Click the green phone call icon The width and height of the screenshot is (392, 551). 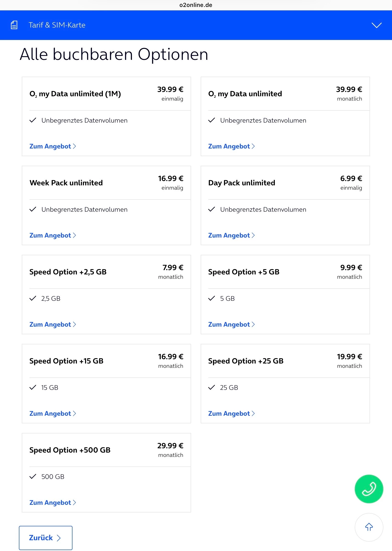[369, 489]
